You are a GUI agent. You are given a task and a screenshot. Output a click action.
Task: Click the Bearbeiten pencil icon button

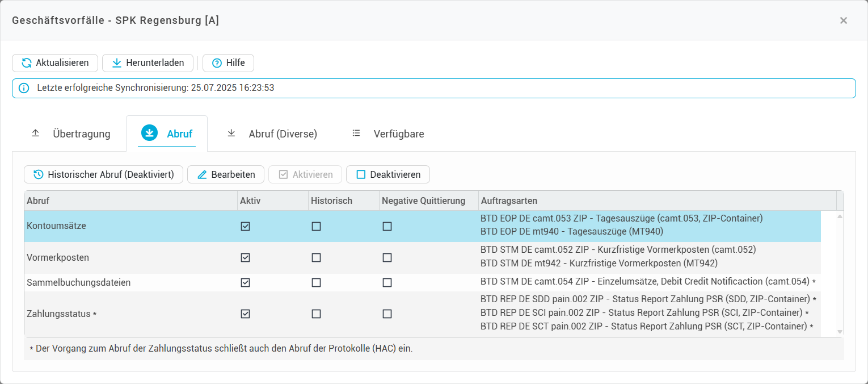(202, 174)
